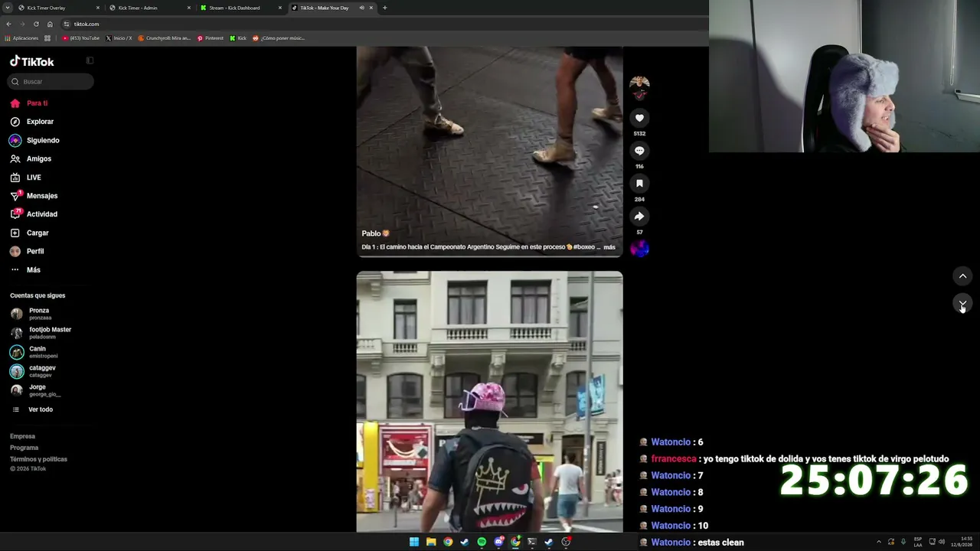Open File Explorer from the taskbar

[x=431, y=542]
